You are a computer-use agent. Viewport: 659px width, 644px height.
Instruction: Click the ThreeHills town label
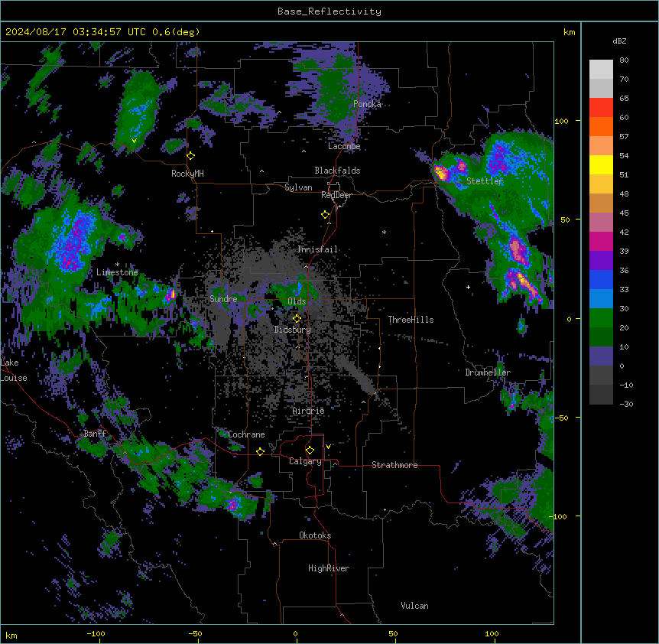[x=411, y=320]
